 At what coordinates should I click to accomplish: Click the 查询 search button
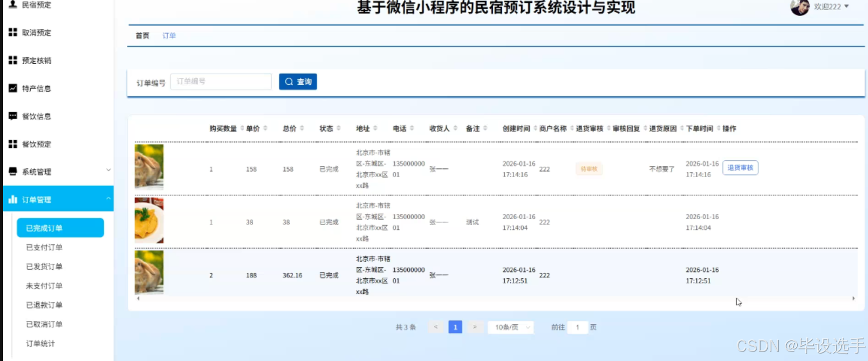tap(298, 82)
